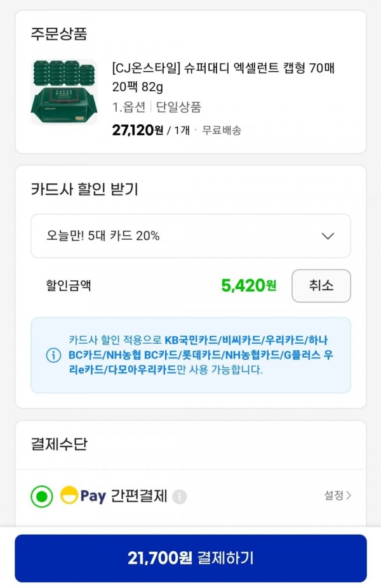The image size is (381, 588).
Task: Open the [CJ온스타일] 슈퍼대디 product title
Action: [x=224, y=77]
